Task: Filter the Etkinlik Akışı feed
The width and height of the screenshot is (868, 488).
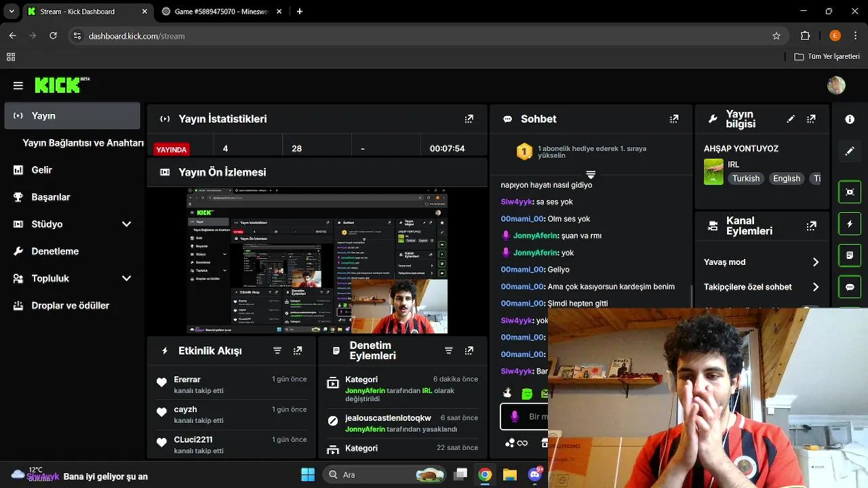Action: [277, 350]
